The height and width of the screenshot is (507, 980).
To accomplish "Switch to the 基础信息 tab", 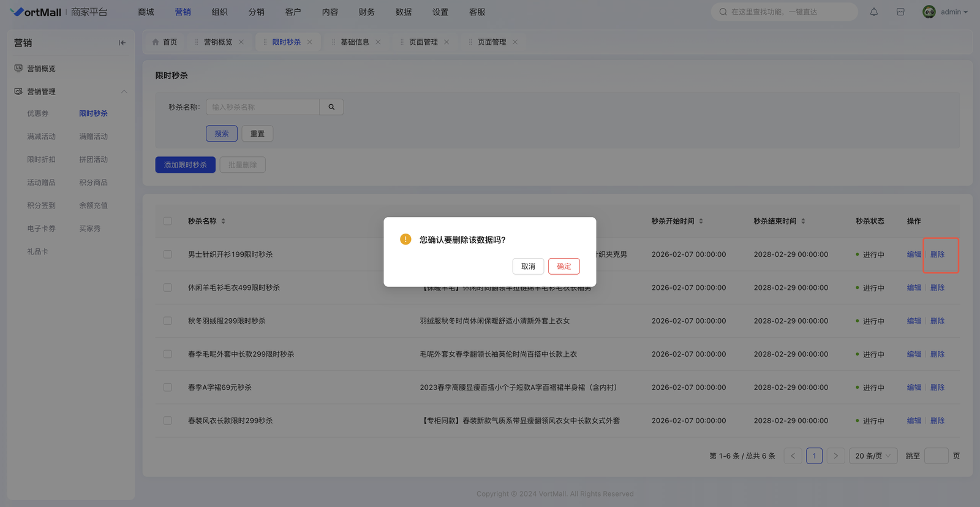I will [x=355, y=42].
